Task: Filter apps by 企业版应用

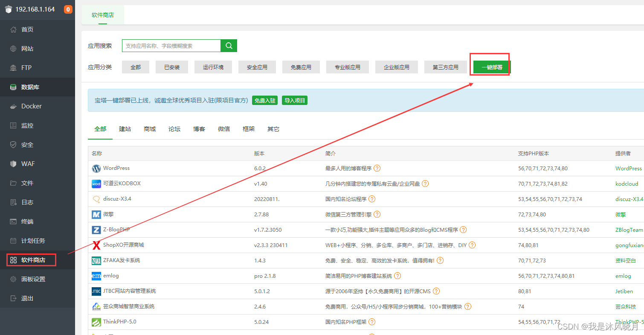Action: coord(397,67)
